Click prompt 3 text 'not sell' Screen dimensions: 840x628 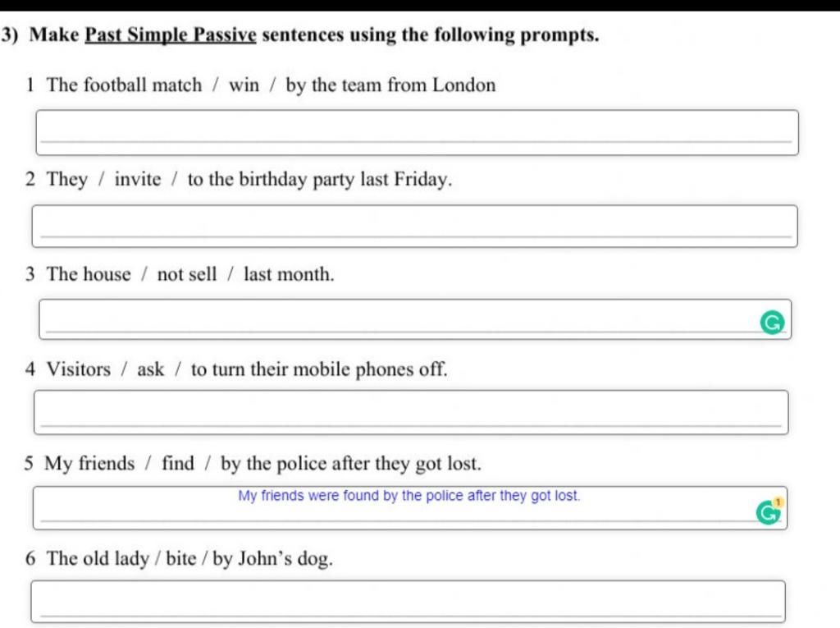(187, 274)
